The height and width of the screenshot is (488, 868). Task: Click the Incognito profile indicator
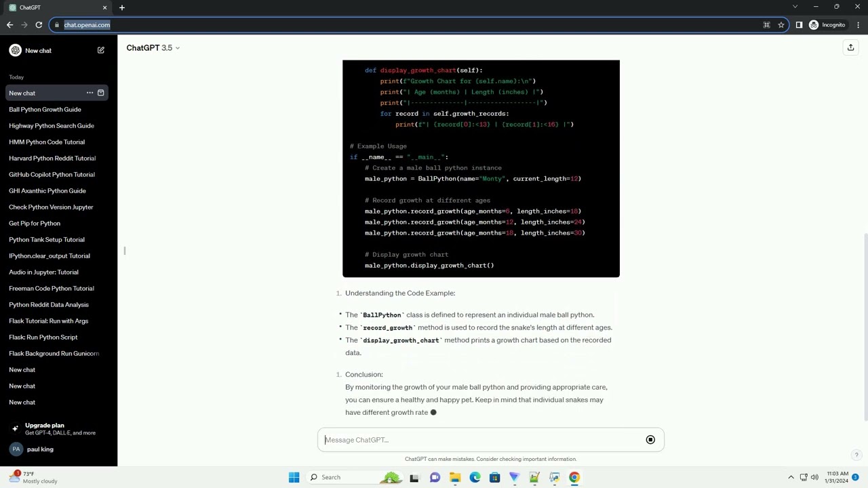click(x=827, y=25)
